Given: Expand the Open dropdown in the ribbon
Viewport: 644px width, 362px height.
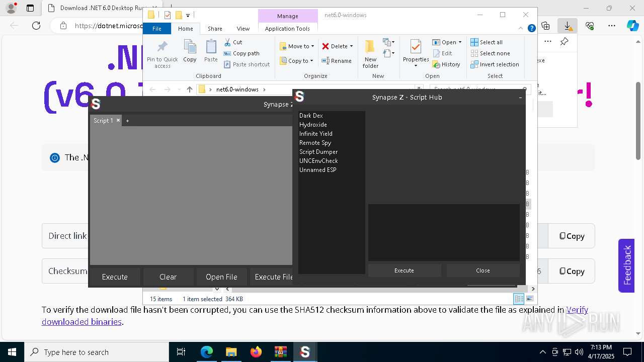Looking at the screenshot, I should click(x=460, y=42).
